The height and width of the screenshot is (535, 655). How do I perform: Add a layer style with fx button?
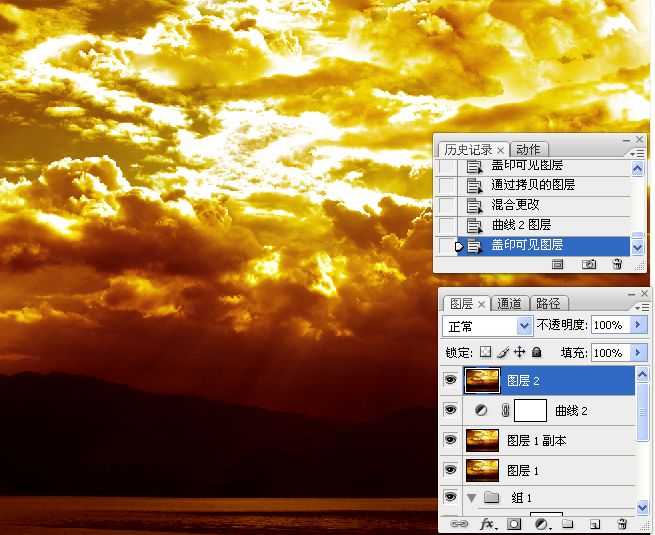pyautogui.click(x=487, y=524)
